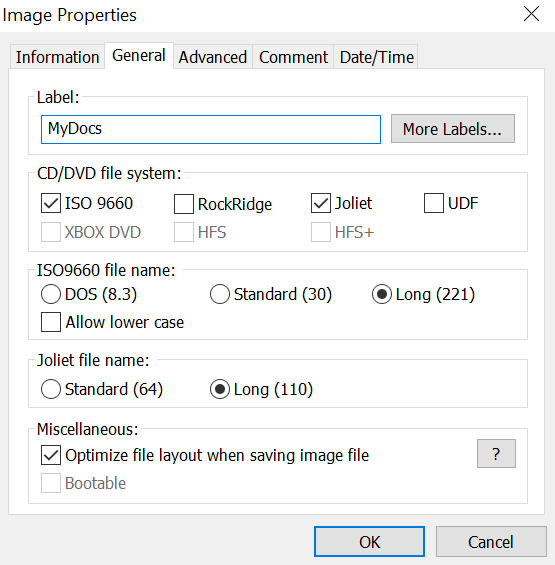
Task: Select the General tab
Action: pyautogui.click(x=139, y=55)
